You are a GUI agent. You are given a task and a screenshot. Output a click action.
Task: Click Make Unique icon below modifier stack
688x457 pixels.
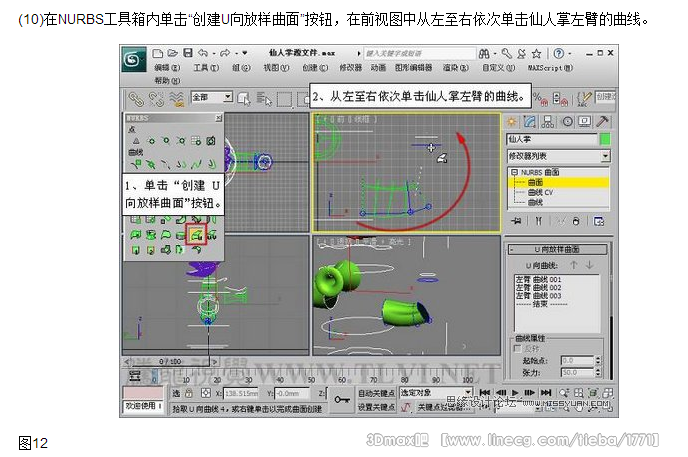click(561, 221)
